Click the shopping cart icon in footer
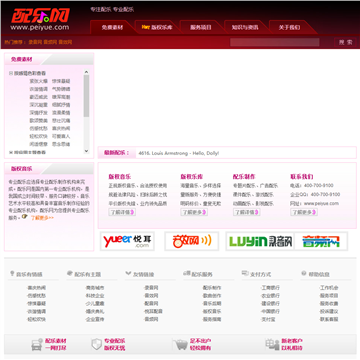Screen dimensions: 360x360 tap(181, 344)
